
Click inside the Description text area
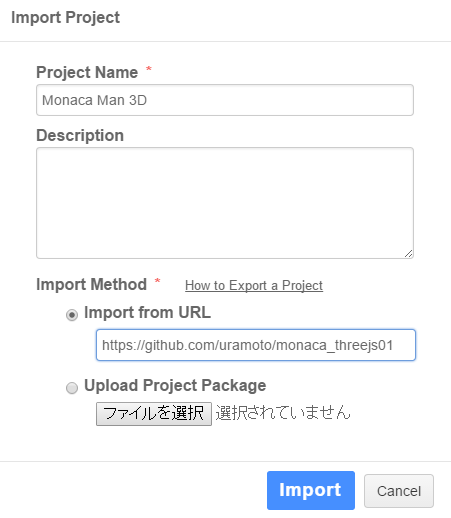[225, 203]
